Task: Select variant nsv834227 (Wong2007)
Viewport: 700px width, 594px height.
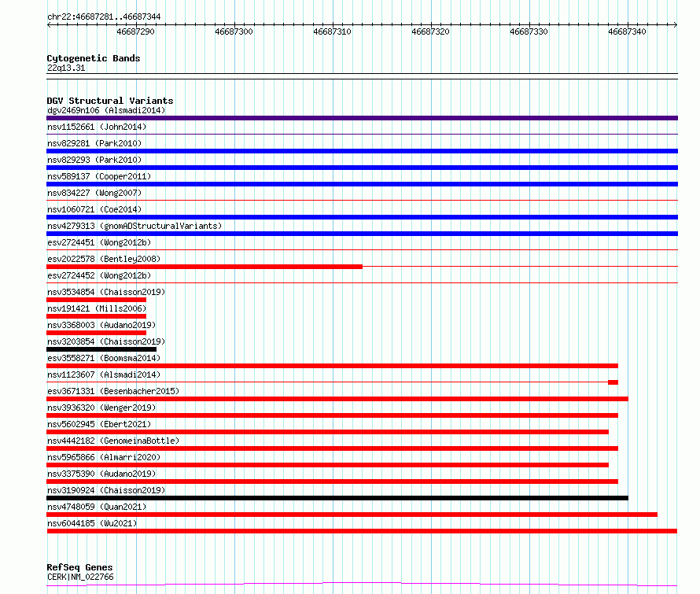Action: tap(94, 193)
